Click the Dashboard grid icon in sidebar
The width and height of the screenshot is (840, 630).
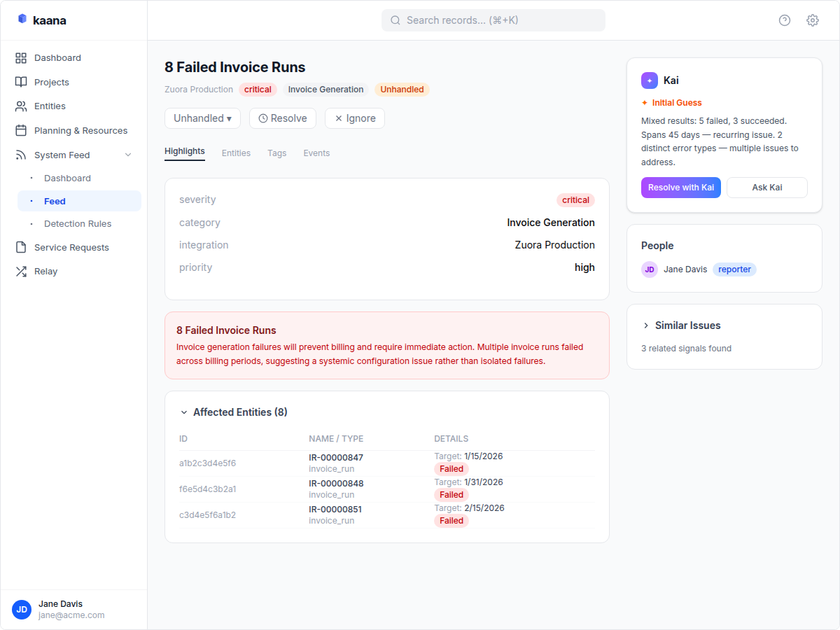point(21,58)
